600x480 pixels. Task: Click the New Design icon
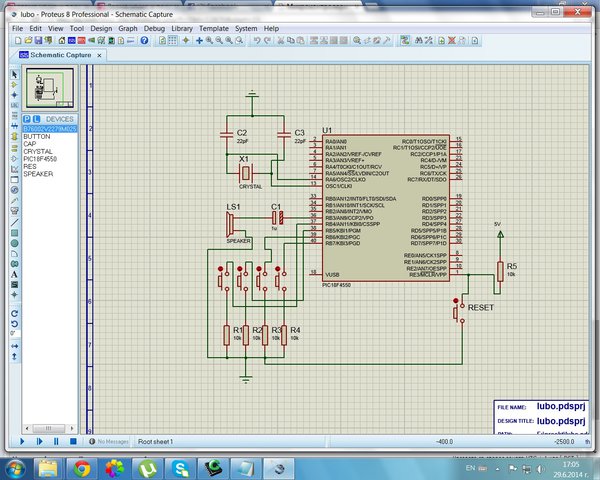[x=18, y=40]
